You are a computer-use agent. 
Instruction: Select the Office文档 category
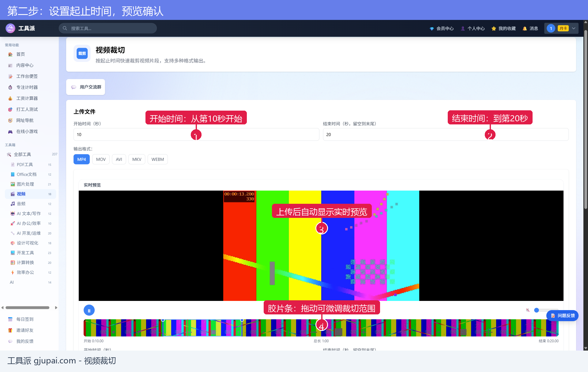31,174
